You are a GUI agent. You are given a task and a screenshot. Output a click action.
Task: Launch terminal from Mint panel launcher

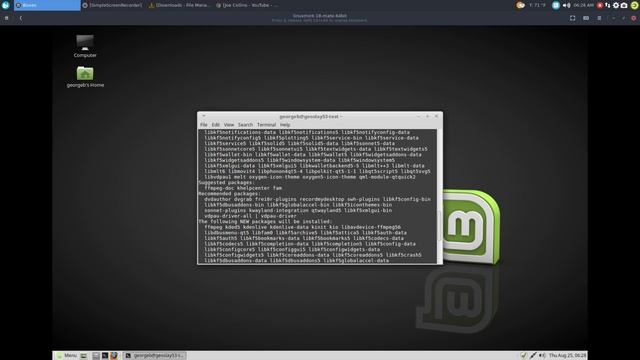(x=105, y=356)
